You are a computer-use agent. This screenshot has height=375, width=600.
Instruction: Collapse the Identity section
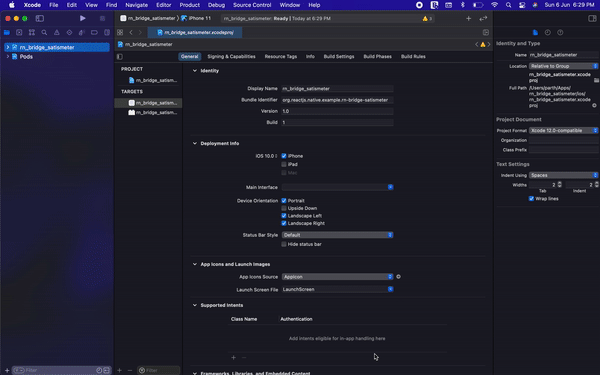click(195, 71)
